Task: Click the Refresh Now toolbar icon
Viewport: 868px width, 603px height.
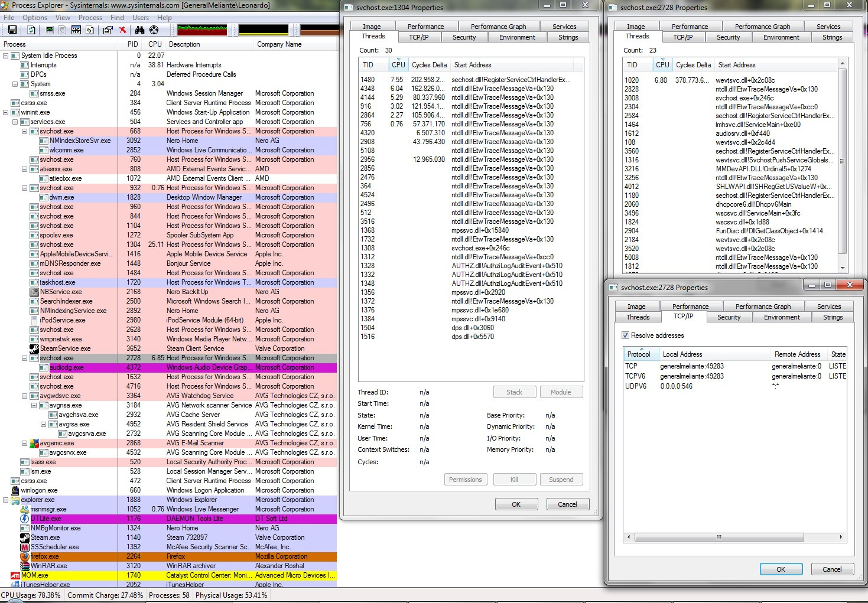Action: click(x=31, y=30)
